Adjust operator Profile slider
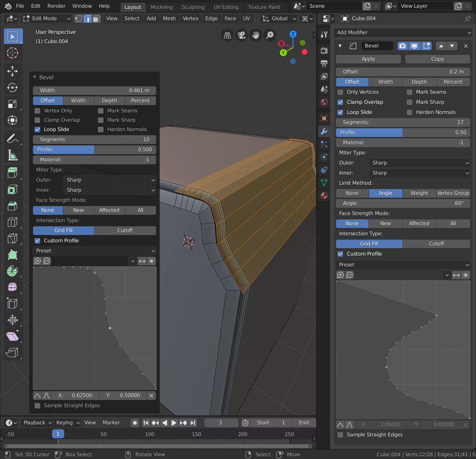Image resolution: width=476 pixels, height=459 pixels. click(94, 150)
